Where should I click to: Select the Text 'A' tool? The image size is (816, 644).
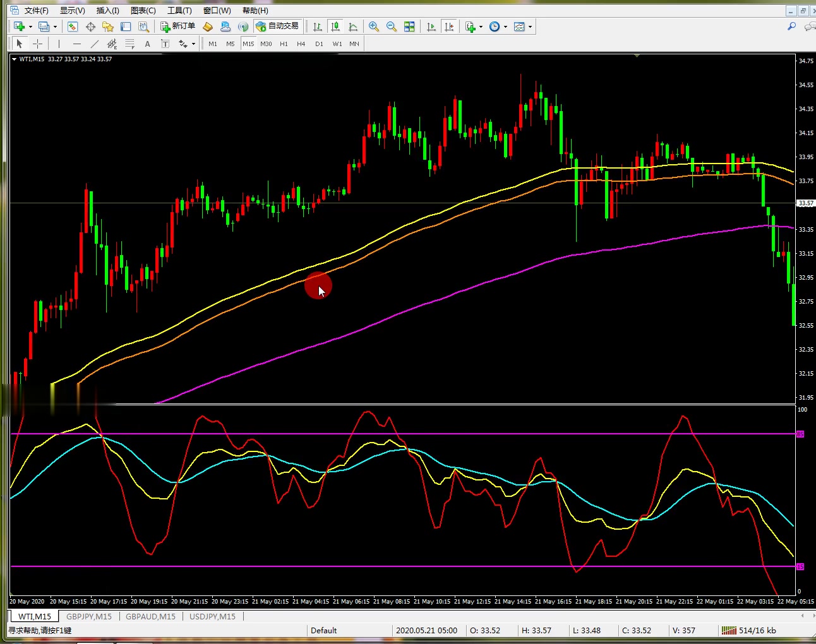coord(147,44)
